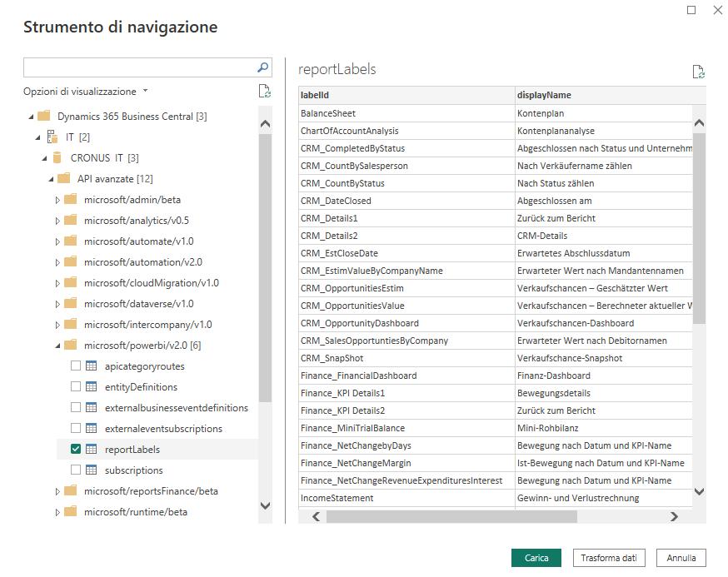Check the apicategoryroutes checkbox
This screenshot has height=577, width=728.
tap(76, 366)
